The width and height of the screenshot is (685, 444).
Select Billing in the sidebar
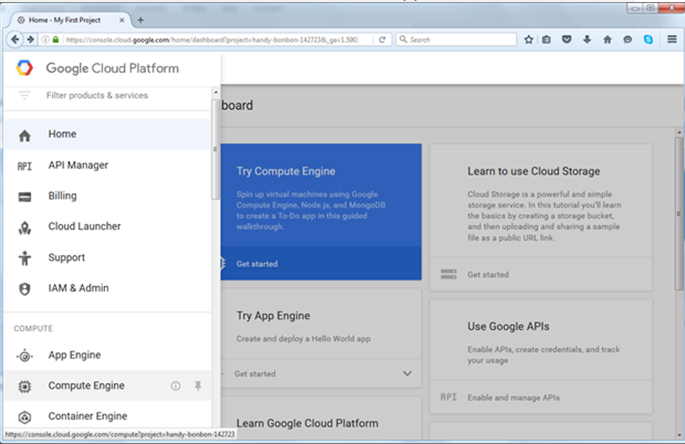[107, 196]
